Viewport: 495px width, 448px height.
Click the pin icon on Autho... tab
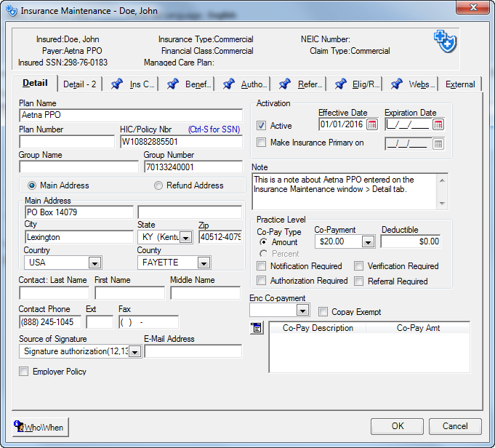click(228, 84)
